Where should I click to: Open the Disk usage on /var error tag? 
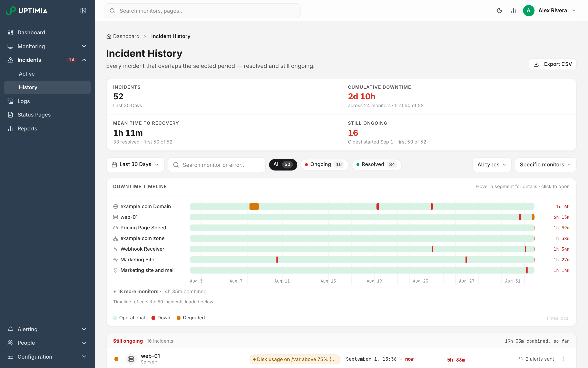[x=294, y=359]
